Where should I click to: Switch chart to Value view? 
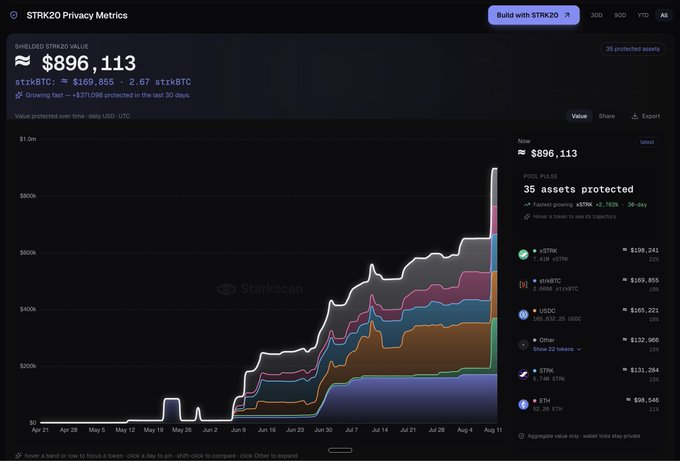pyautogui.click(x=579, y=116)
